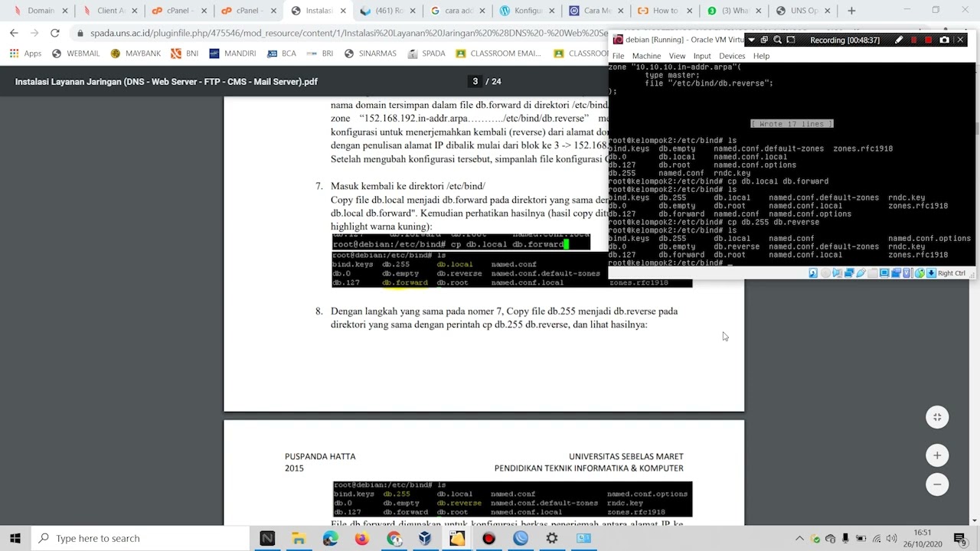The height and width of the screenshot is (551, 980).
Task: Click the VirtualBox hard disk activity icon
Action: 813,273
